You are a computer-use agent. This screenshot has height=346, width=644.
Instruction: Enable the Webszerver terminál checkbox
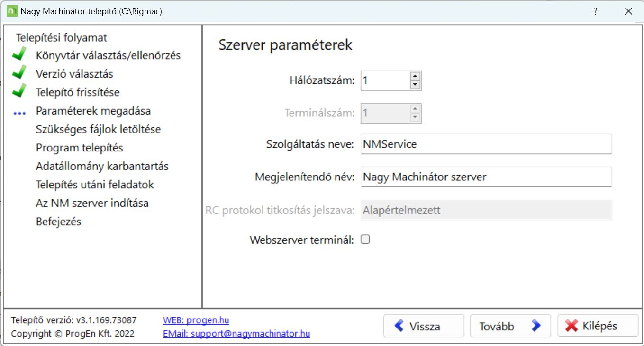(365, 240)
